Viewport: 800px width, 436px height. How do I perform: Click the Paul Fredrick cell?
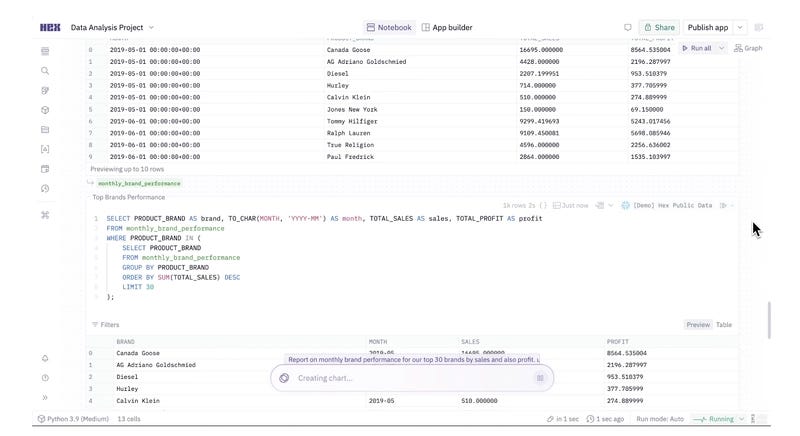tap(350, 157)
